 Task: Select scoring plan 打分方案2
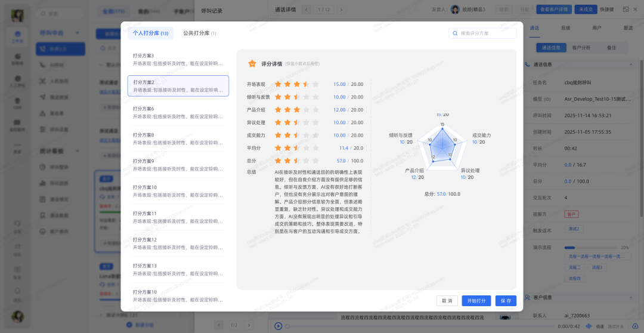(x=178, y=86)
